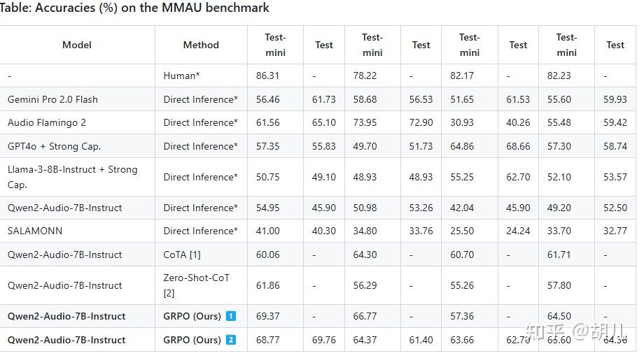Click the blue footnote badge numbered 2
Screen dimensions: 644x358
pos(231,340)
